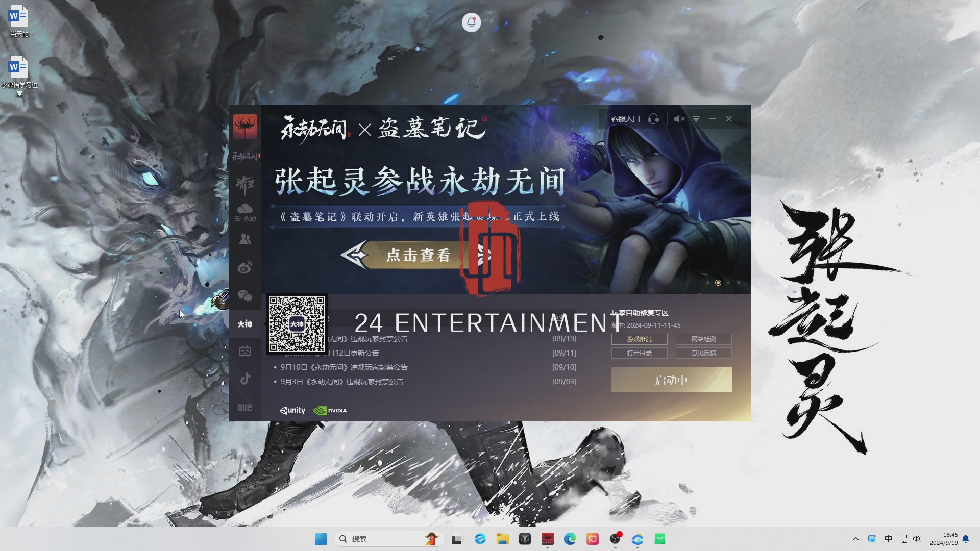This screenshot has height=551, width=980.
Task: Click the 网络检测 button
Action: pos(704,339)
